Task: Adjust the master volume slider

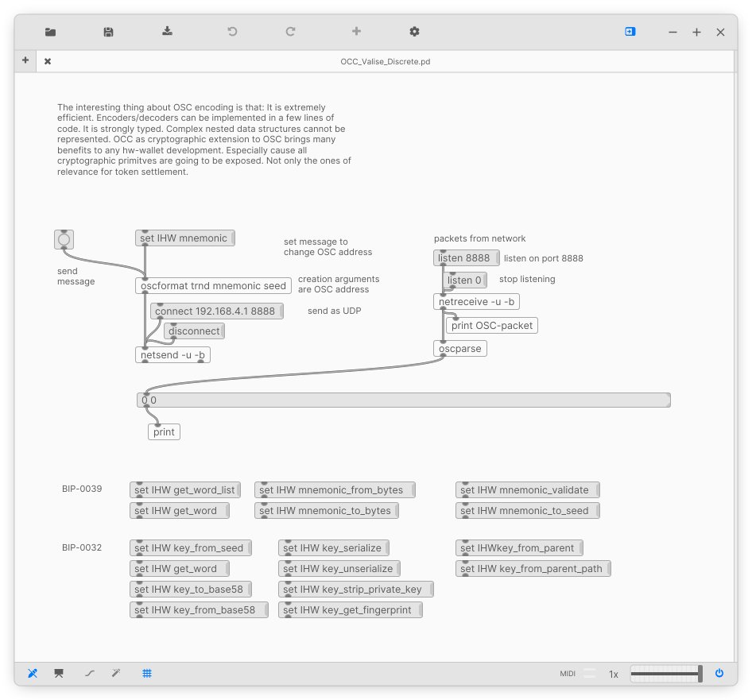Action: (x=667, y=674)
